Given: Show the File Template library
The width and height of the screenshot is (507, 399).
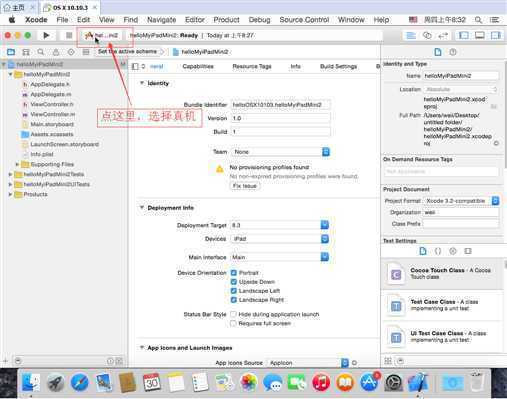Looking at the screenshot, I should pyautogui.click(x=423, y=251).
